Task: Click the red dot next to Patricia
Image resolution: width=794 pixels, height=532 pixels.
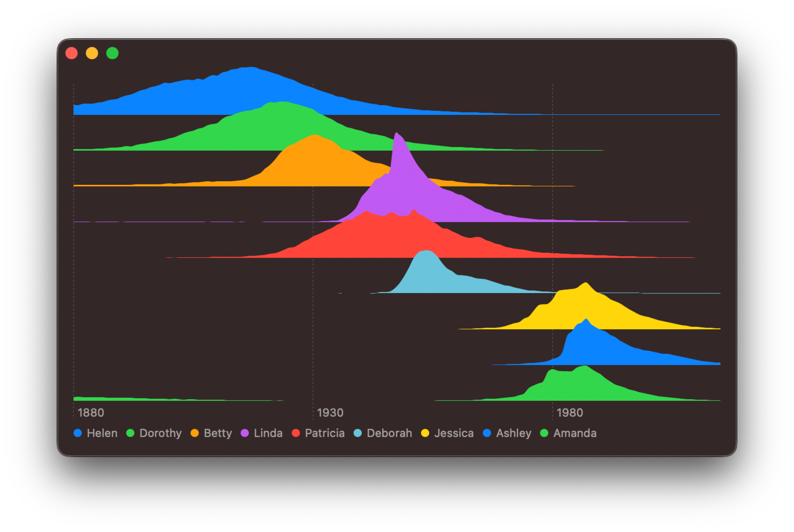Action: pyautogui.click(x=295, y=433)
